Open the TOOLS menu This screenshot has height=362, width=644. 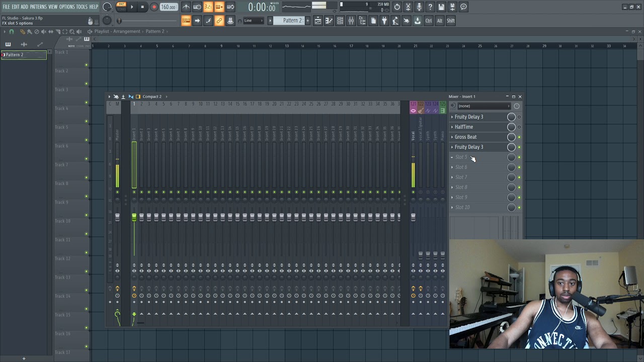(82, 7)
